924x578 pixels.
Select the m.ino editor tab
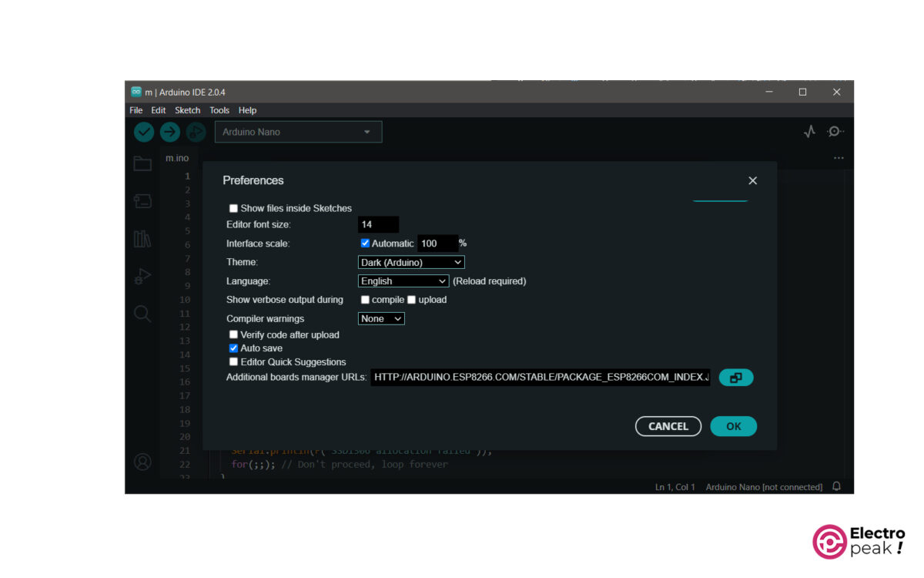(x=177, y=158)
